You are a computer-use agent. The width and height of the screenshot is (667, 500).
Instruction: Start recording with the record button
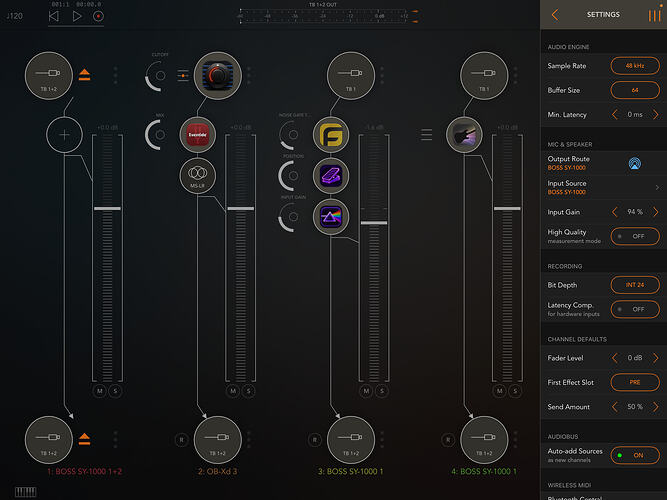coord(98,16)
